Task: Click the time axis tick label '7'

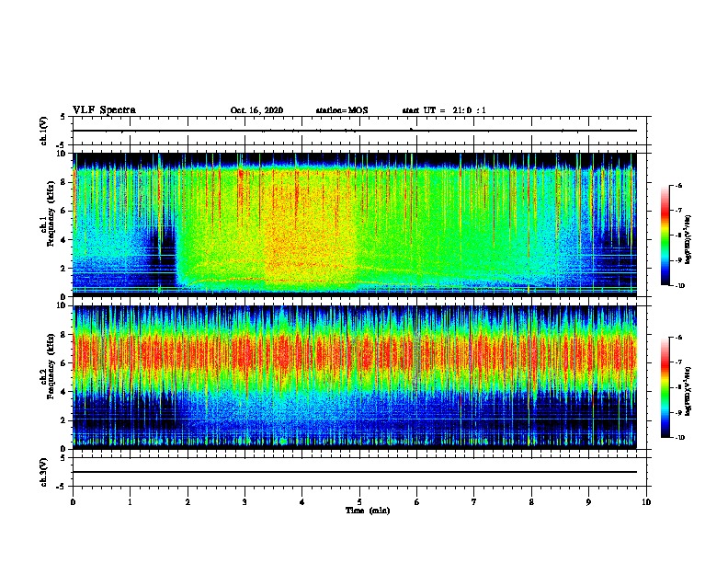Action: point(474,502)
